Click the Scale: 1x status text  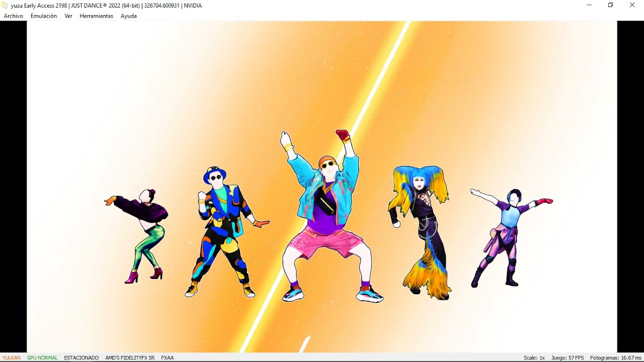534,358
